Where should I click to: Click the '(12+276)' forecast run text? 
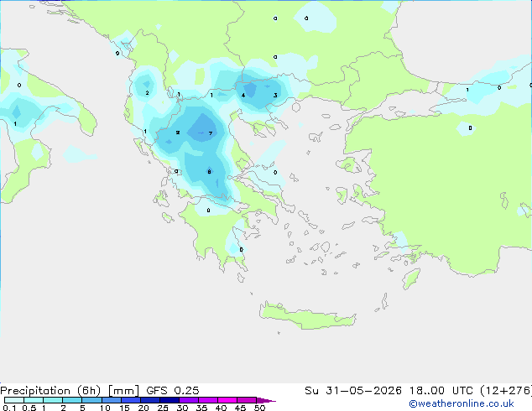506,391
